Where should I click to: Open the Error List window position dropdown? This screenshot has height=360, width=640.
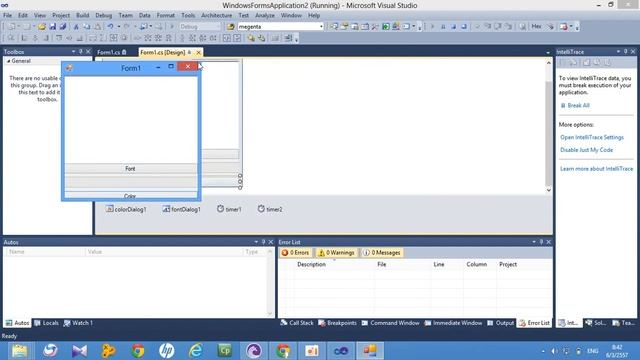534,242
